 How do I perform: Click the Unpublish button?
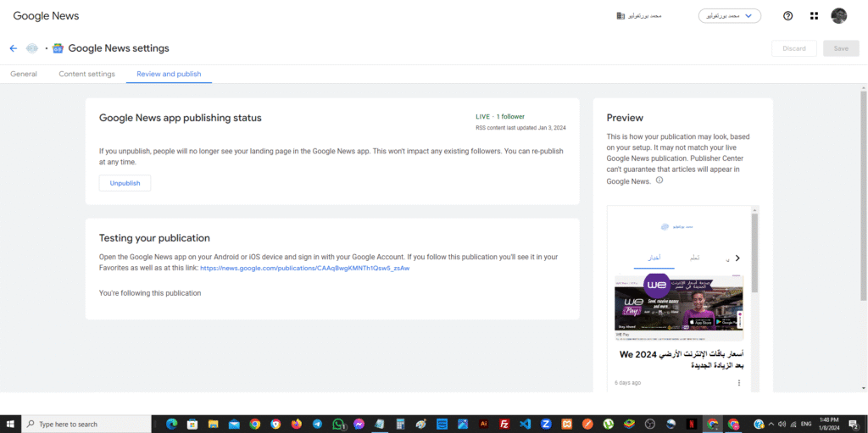(x=125, y=183)
